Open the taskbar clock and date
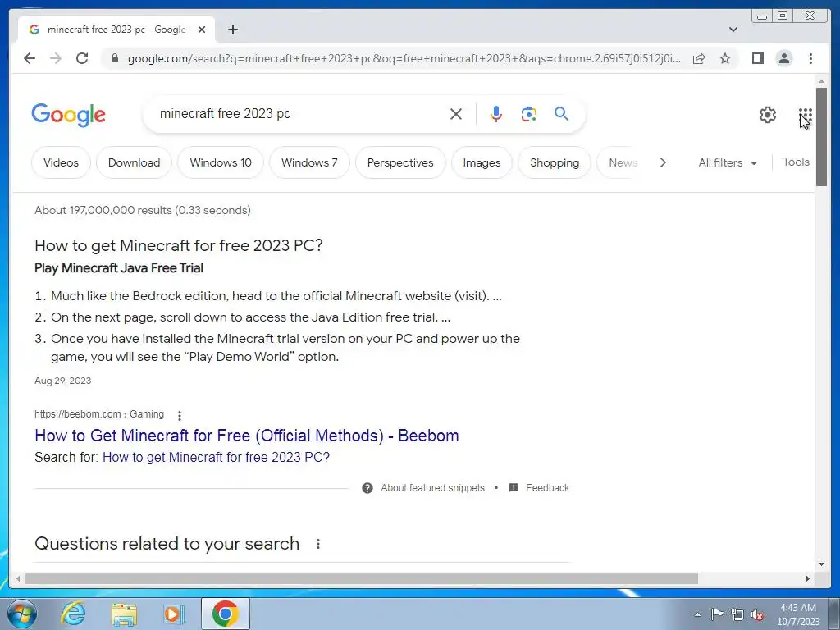Screen dimensions: 840x630 coord(798,614)
